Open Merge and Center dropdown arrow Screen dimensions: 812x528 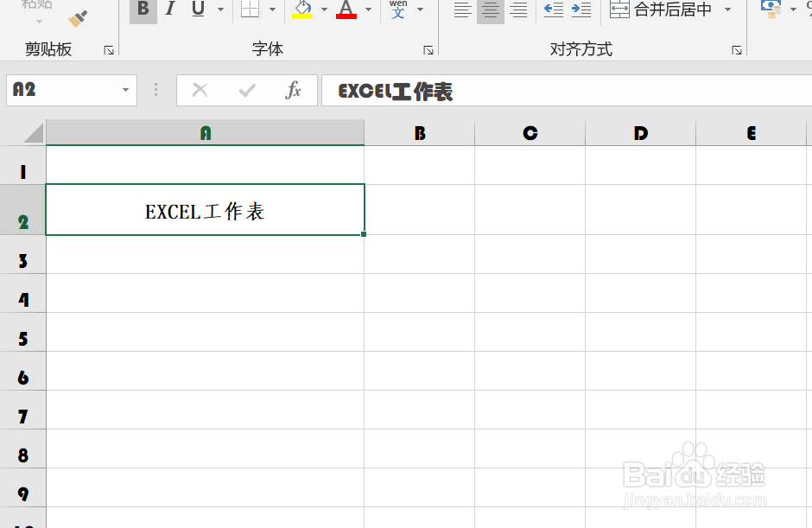[727, 10]
